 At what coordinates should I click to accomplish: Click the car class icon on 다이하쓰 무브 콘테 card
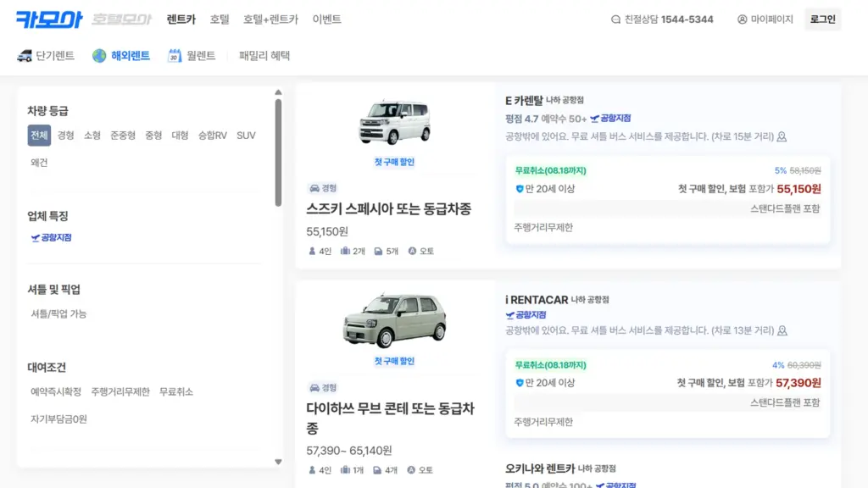click(314, 388)
